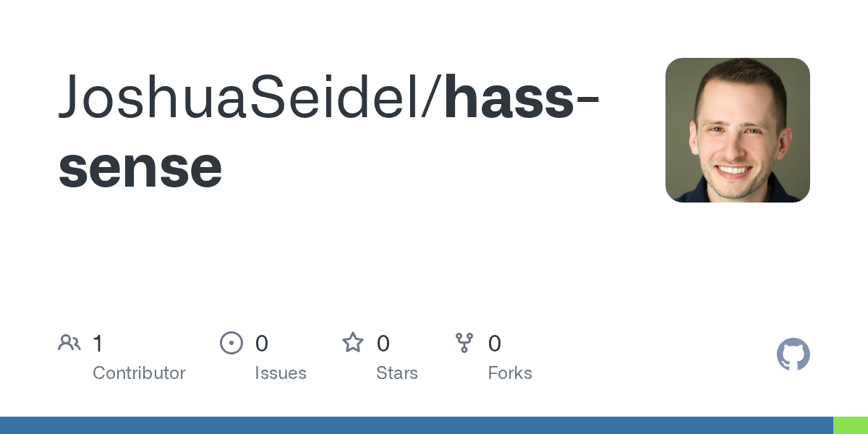Click the contributor count number 1
Image resolution: width=868 pixels, height=434 pixels.
pos(98,344)
